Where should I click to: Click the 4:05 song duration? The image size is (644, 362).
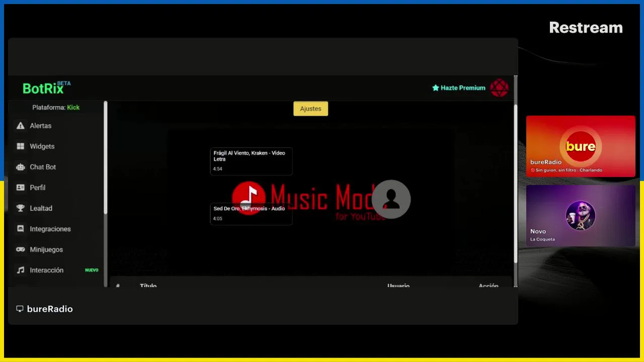pyautogui.click(x=217, y=219)
